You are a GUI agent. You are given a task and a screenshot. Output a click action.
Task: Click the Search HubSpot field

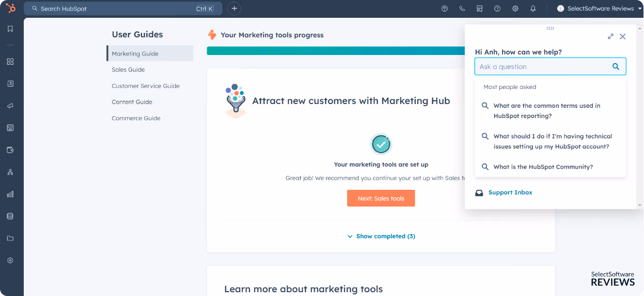coord(123,9)
